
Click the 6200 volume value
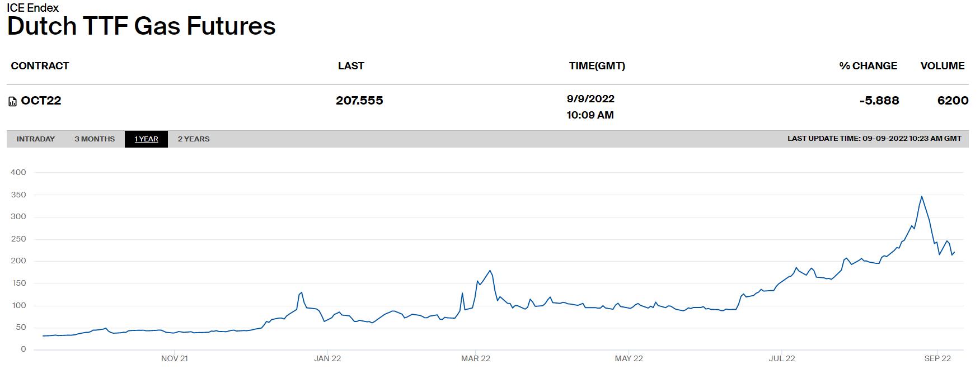click(x=953, y=101)
